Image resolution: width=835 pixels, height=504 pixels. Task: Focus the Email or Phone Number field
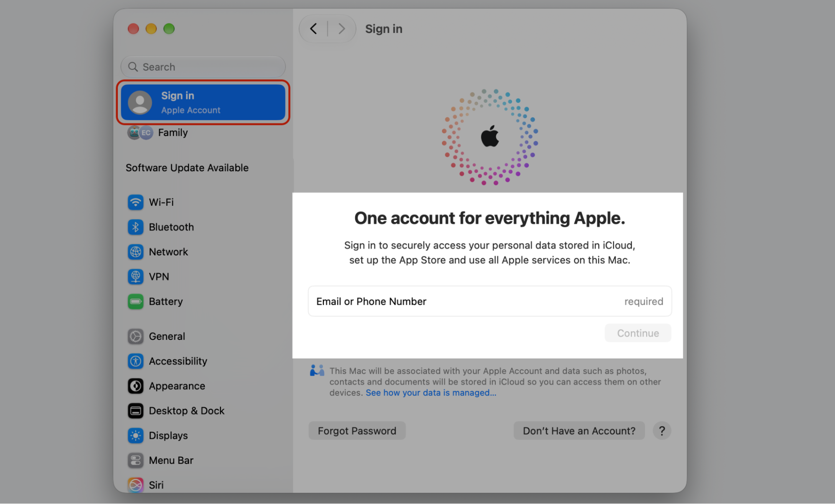click(x=490, y=301)
